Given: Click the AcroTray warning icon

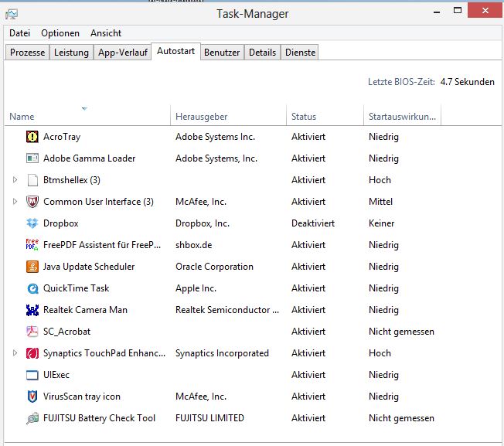Looking at the screenshot, I should point(32,137).
